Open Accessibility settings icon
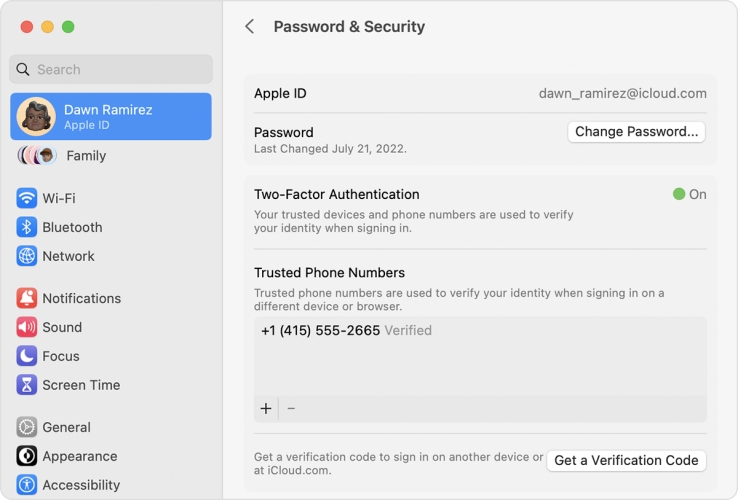This screenshot has width=738, height=500. [x=27, y=485]
